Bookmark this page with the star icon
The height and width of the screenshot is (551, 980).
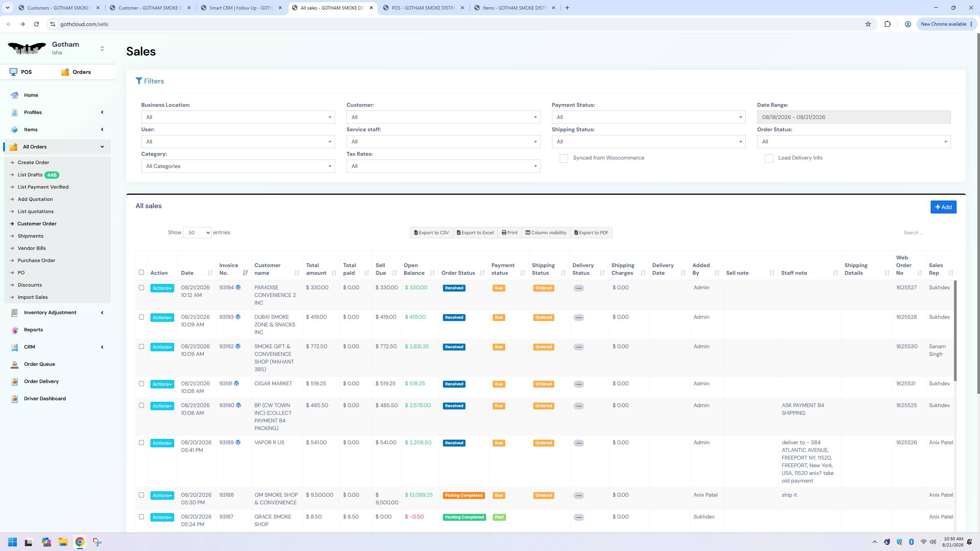(868, 24)
